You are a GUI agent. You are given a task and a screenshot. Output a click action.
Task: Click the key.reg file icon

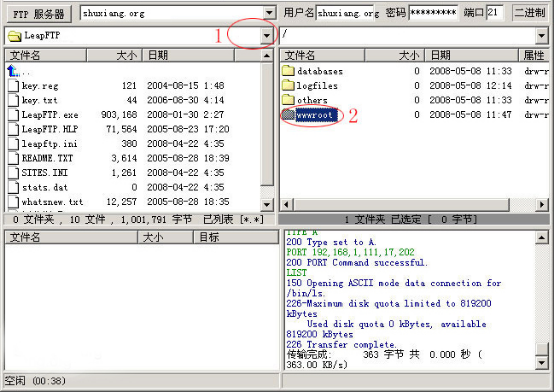pyautogui.click(x=13, y=86)
